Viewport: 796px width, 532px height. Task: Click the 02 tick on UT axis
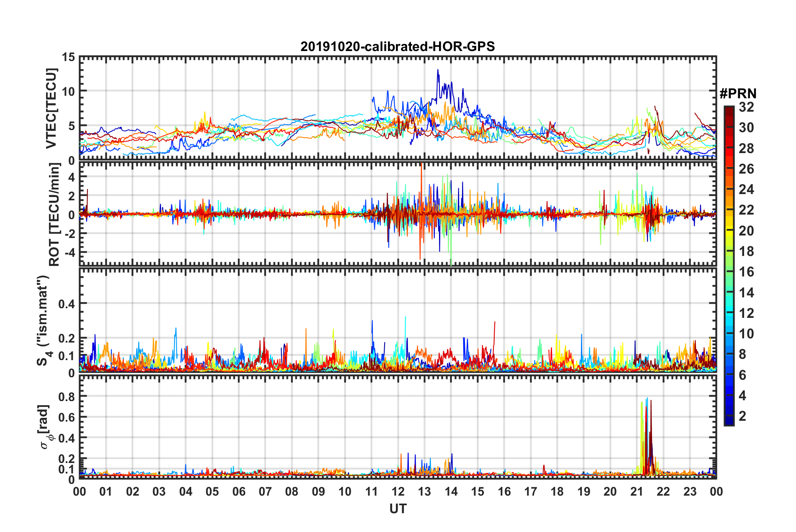133,491
